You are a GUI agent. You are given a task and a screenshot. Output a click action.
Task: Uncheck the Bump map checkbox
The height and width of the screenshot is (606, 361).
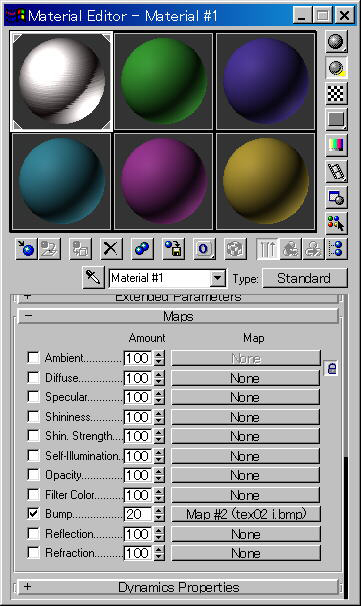[34, 514]
